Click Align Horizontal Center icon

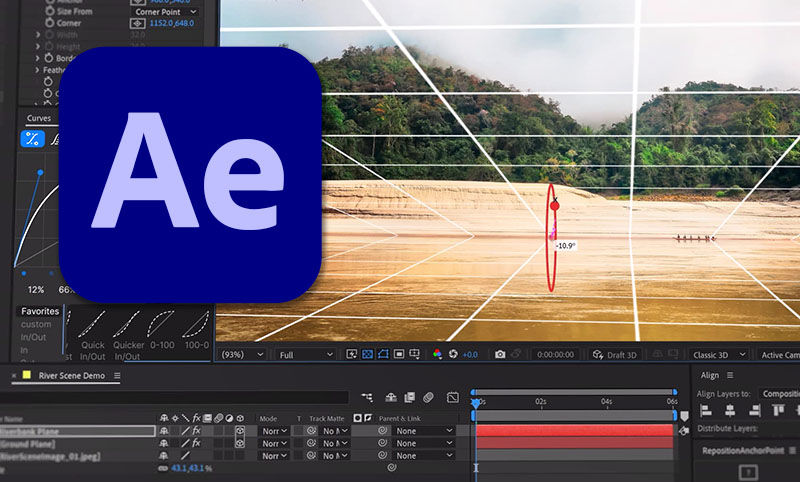(730, 411)
